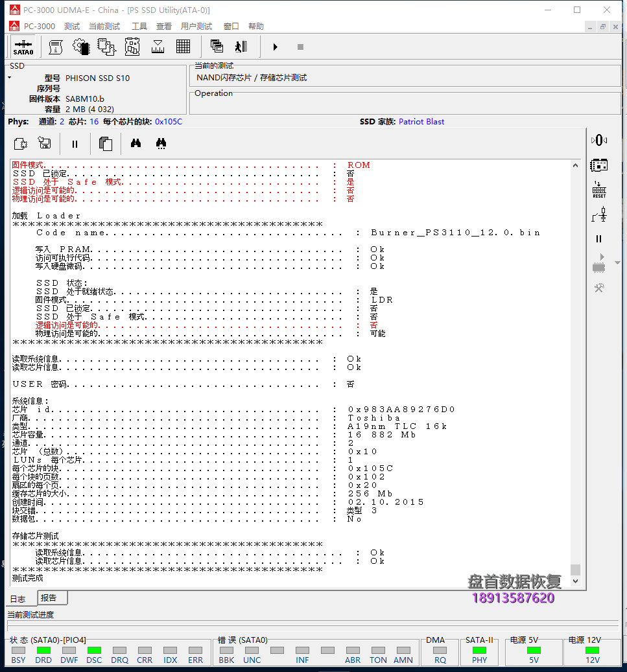Click the exit running man icon
This screenshot has width=627, height=672.
click(x=241, y=46)
